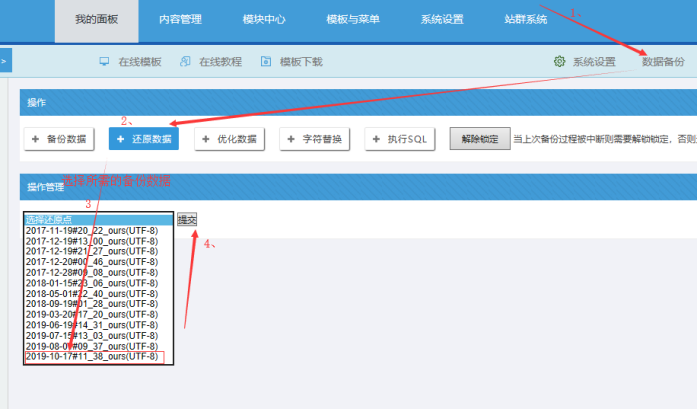The width and height of the screenshot is (698, 409).
Task: Click the 在线模板 monitor icon
Action: tap(104, 62)
